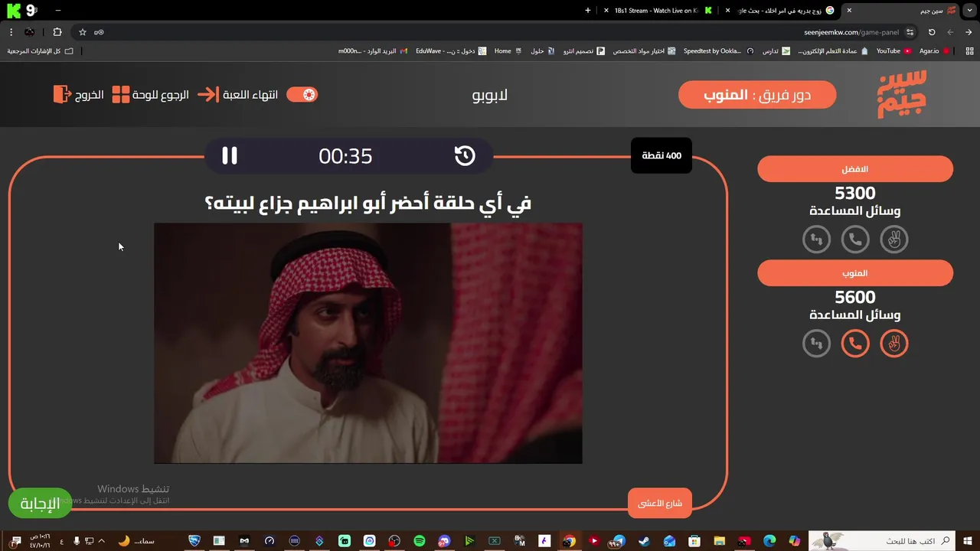Click the Windows taskbar search box
Image resolution: width=980 pixels, height=551 pixels.
880,541
